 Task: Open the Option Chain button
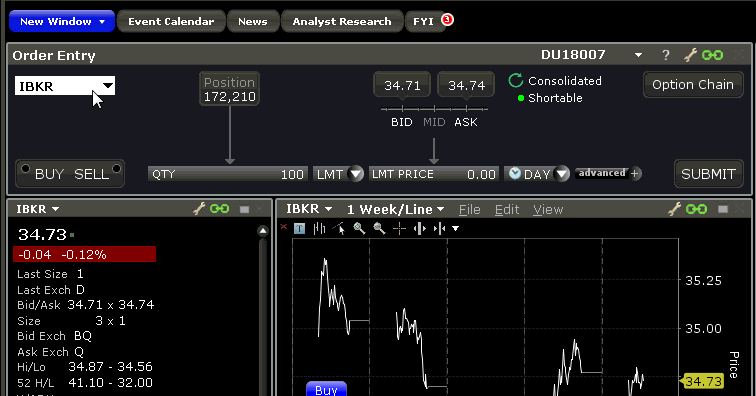coord(693,84)
